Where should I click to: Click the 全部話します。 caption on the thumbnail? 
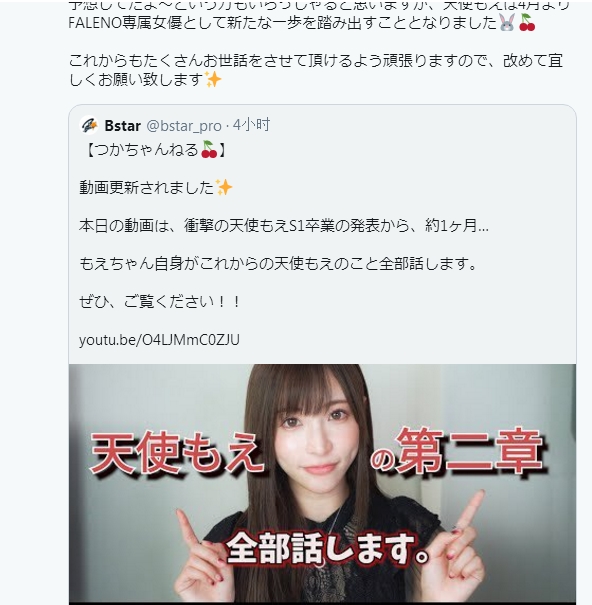[x=327, y=548]
